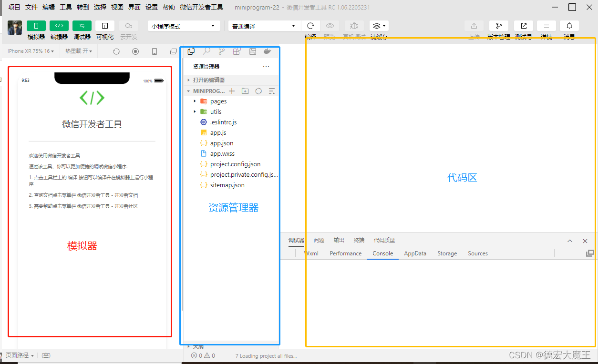Screen dimensions: 598x364
Task: Open the 消息 notification bell
Action: tap(569, 26)
